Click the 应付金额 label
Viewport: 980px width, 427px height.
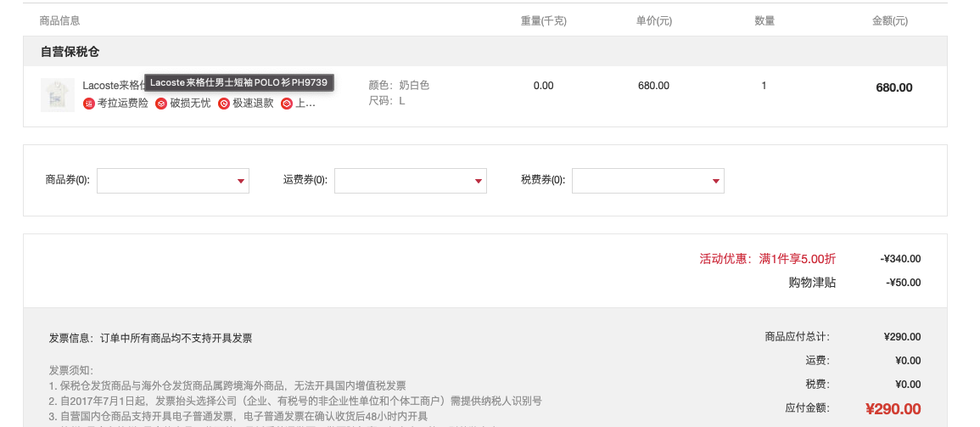(x=808, y=407)
